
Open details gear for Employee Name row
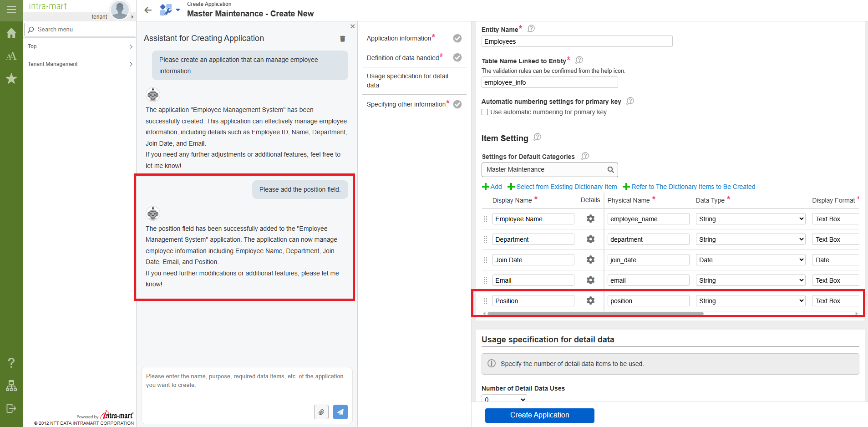(x=590, y=219)
